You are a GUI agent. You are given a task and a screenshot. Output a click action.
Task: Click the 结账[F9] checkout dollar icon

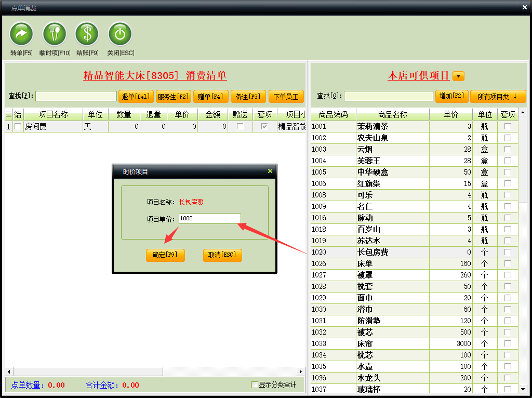click(x=87, y=34)
